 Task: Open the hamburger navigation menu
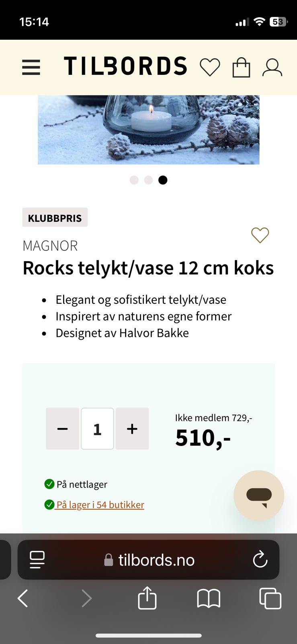(x=31, y=67)
